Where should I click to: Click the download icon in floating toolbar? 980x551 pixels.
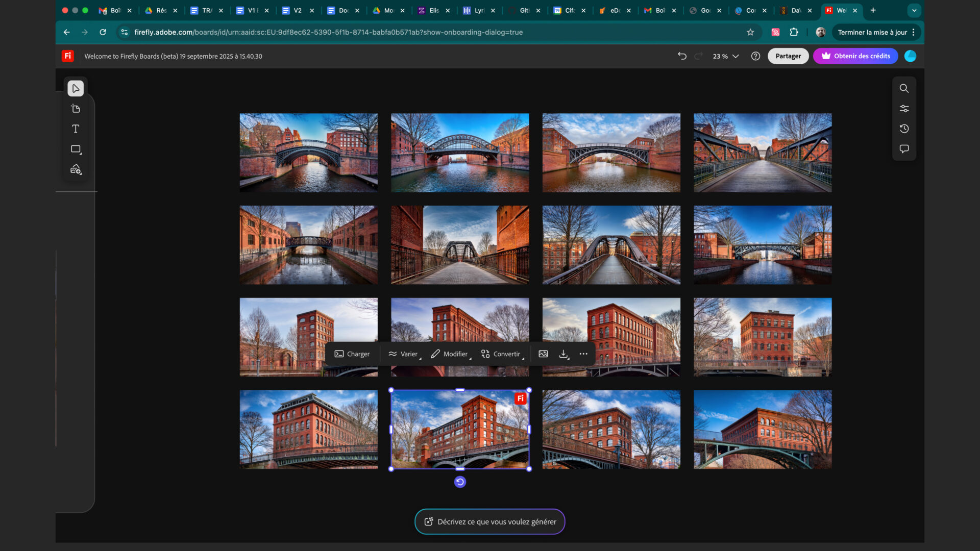563,354
